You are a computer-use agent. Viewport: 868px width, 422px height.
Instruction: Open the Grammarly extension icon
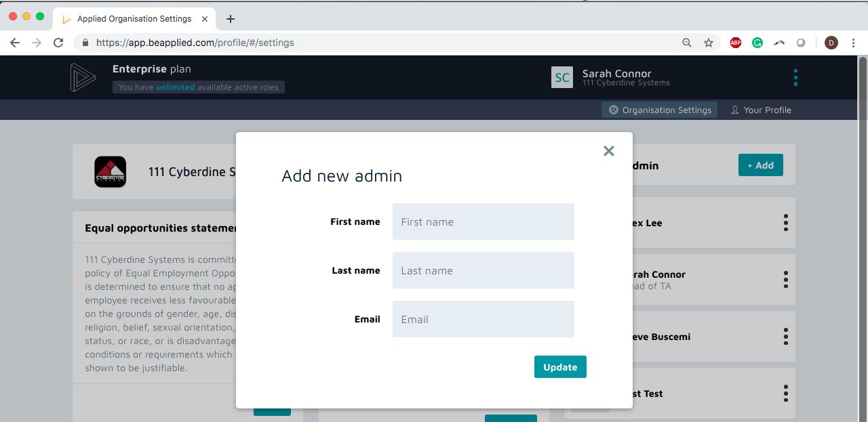click(x=757, y=43)
